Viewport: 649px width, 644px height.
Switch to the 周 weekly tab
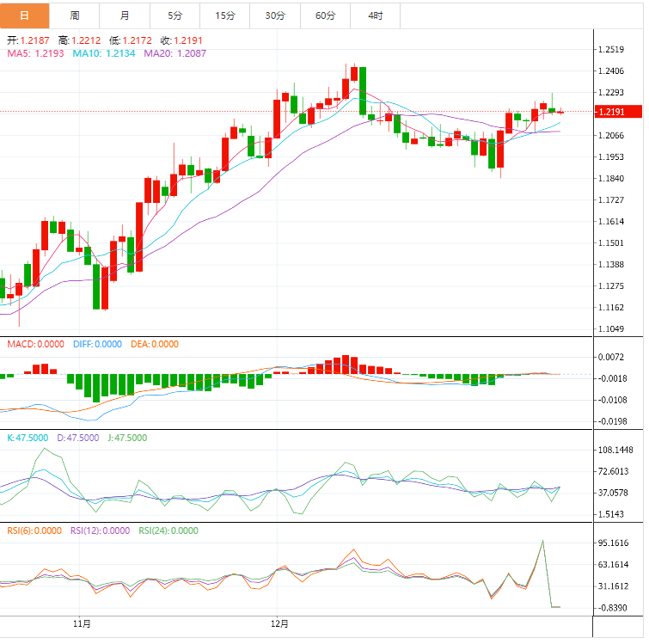[x=75, y=15]
